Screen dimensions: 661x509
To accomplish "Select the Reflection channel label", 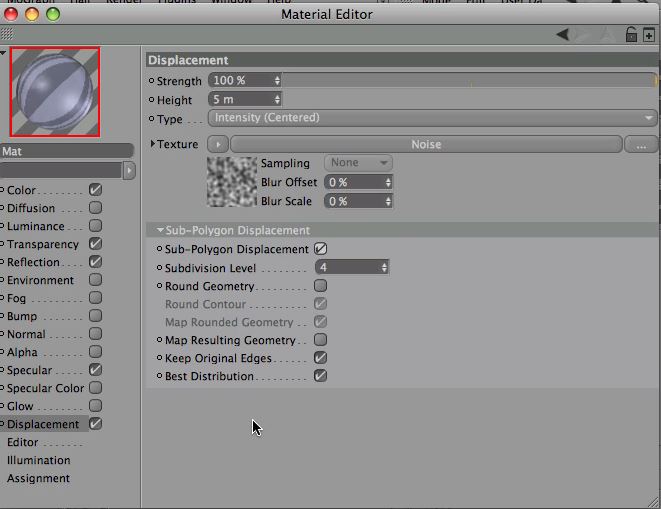I will (x=33, y=262).
